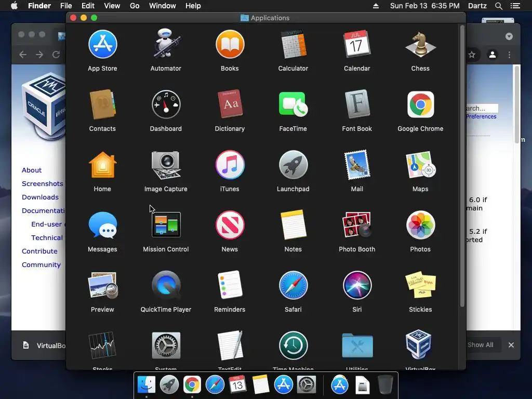The width and height of the screenshot is (532, 399).
Task: Open the Downloads link on VirtualBox page
Action: coord(40,197)
